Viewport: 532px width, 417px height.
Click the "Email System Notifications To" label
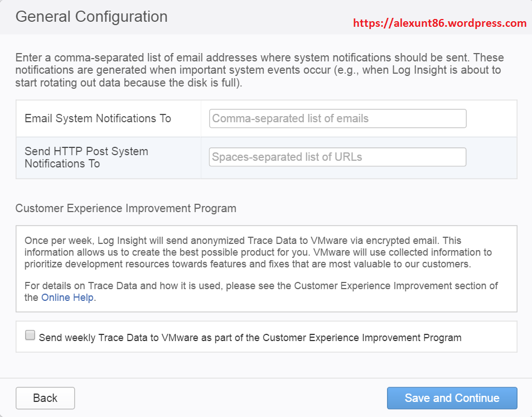(98, 118)
